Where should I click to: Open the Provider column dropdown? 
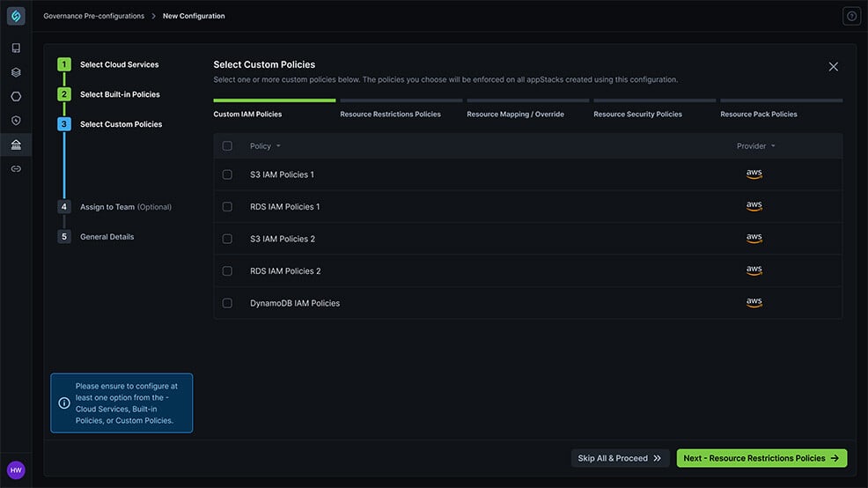755,146
